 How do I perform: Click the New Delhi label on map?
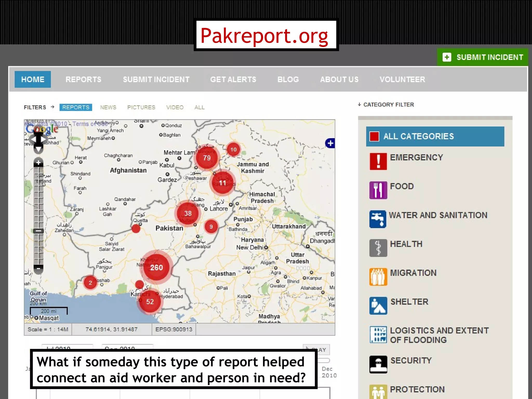pos(250,247)
